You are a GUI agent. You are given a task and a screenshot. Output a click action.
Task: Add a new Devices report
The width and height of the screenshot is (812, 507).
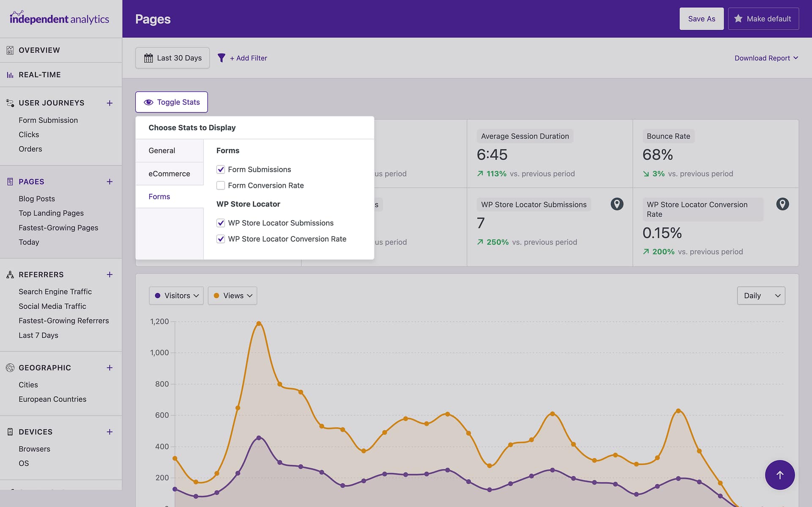click(x=110, y=432)
